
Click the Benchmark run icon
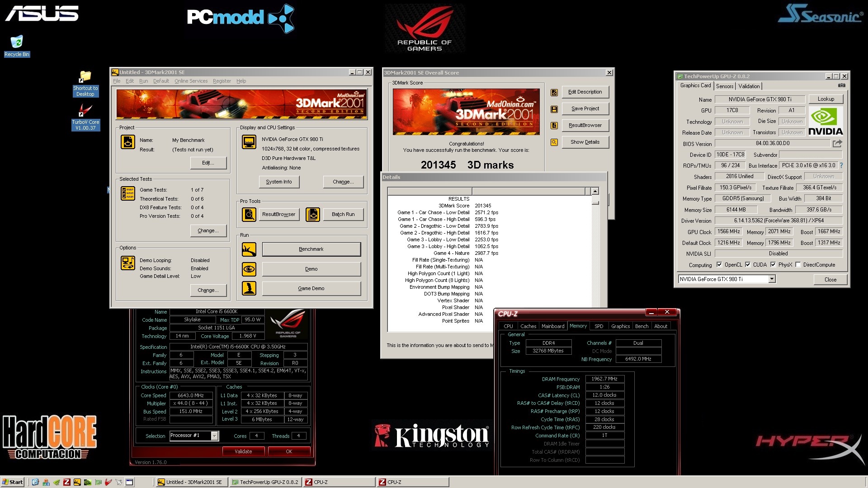coord(249,249)
